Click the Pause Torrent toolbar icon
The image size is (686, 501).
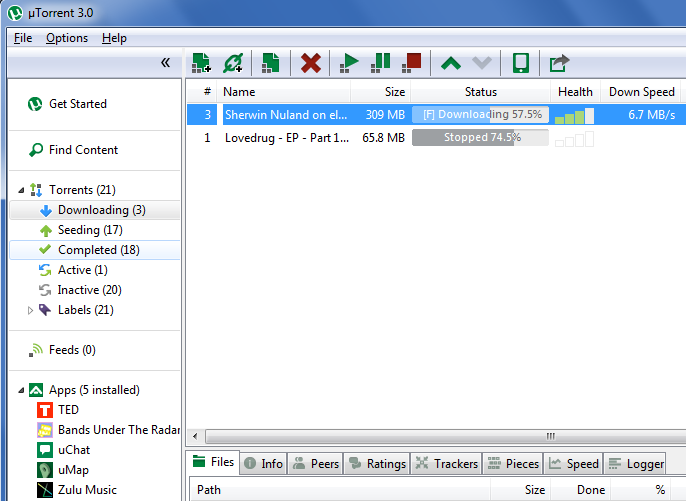click(380, 63)
